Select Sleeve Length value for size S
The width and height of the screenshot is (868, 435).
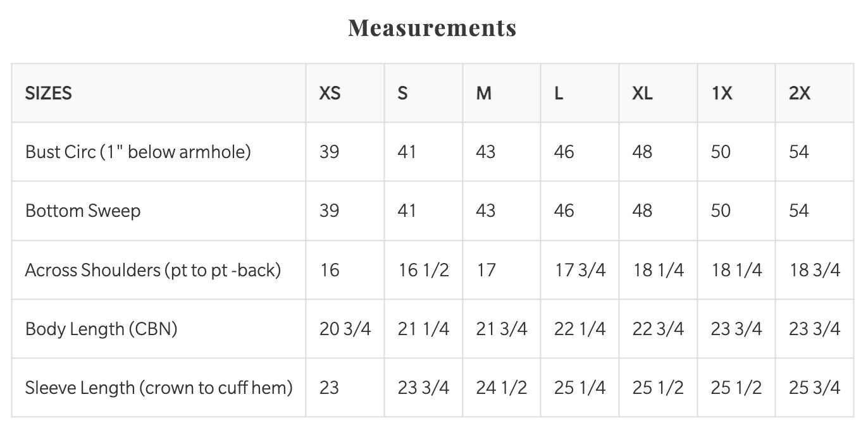[423, 388]
